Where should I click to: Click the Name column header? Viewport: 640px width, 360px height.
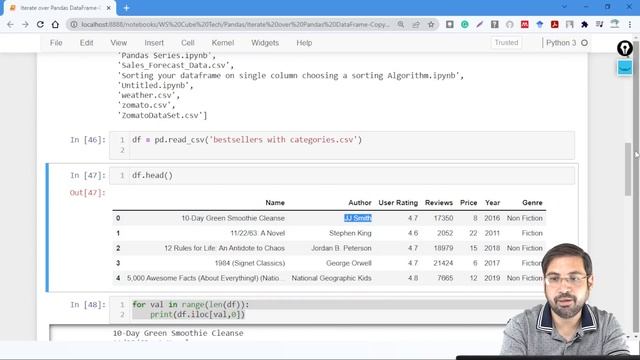click(275, 203)
